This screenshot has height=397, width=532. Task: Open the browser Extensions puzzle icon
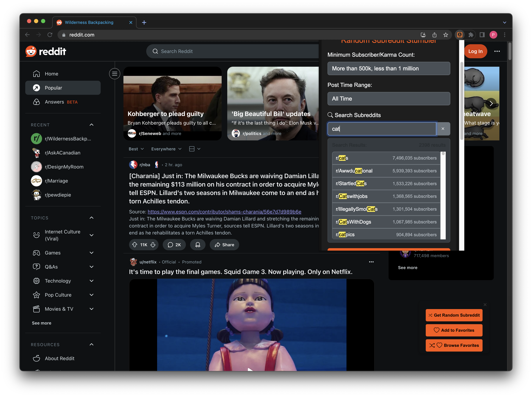[x=471, y=35]
